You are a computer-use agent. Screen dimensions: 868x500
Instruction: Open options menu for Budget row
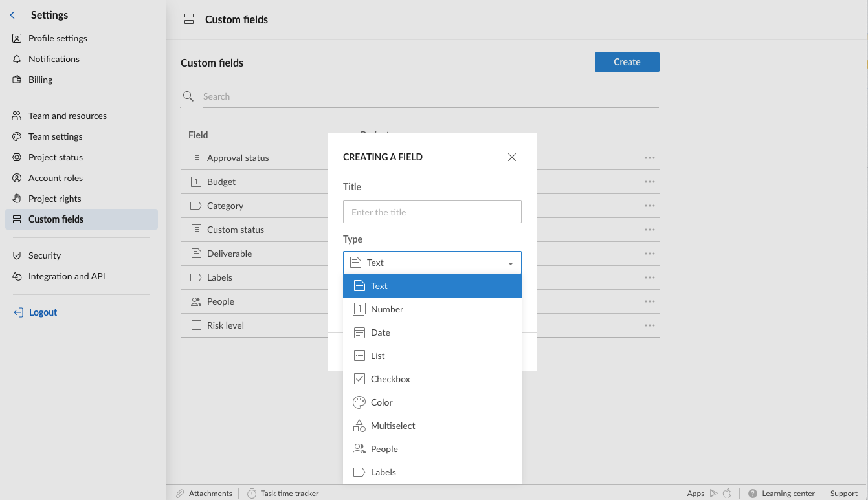[650, 182]
